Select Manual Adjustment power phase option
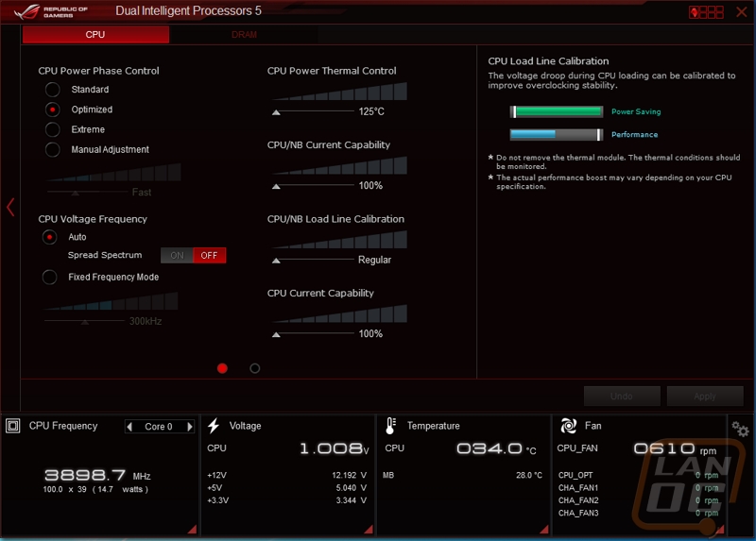 coord(53,150)
